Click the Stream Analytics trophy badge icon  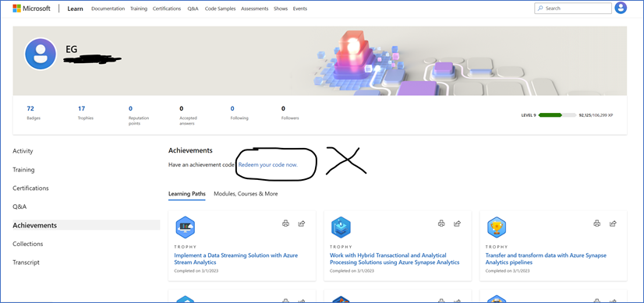click(x=185, y=227)
